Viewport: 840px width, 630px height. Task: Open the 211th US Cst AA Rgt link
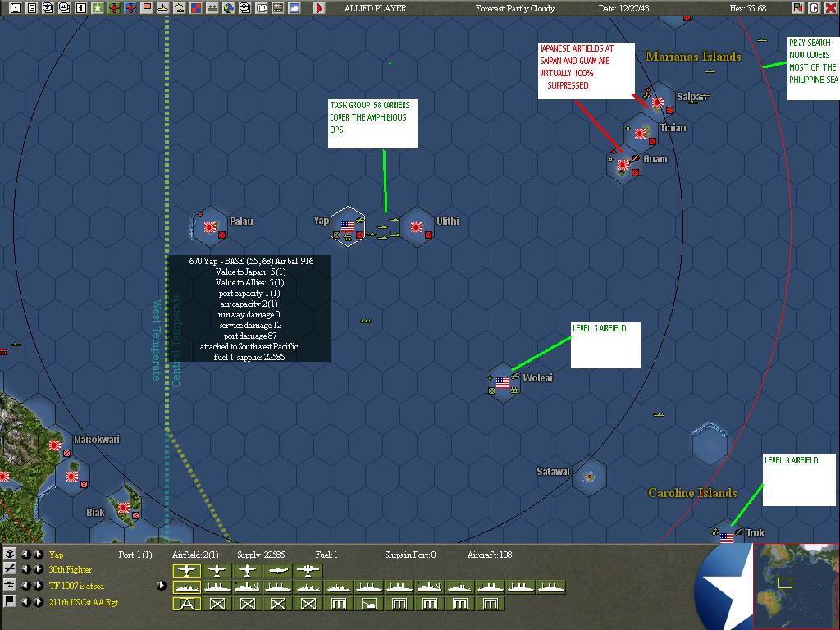click(x=84, y=602)
